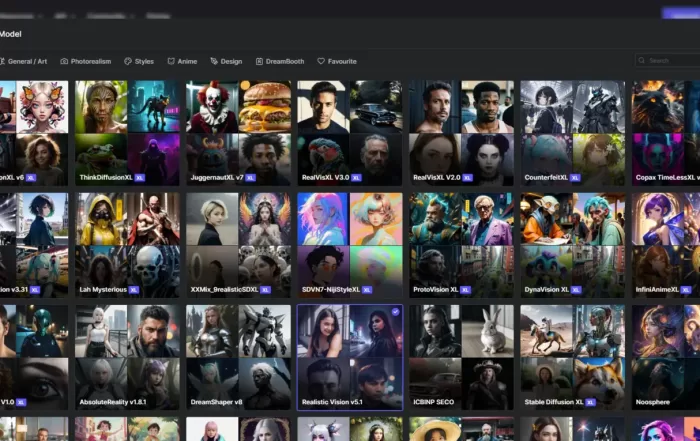Click the XL badge on SDVN7-NijiStyleXL
The height and width of the screenshot is (441, 700).
point(367,290)
